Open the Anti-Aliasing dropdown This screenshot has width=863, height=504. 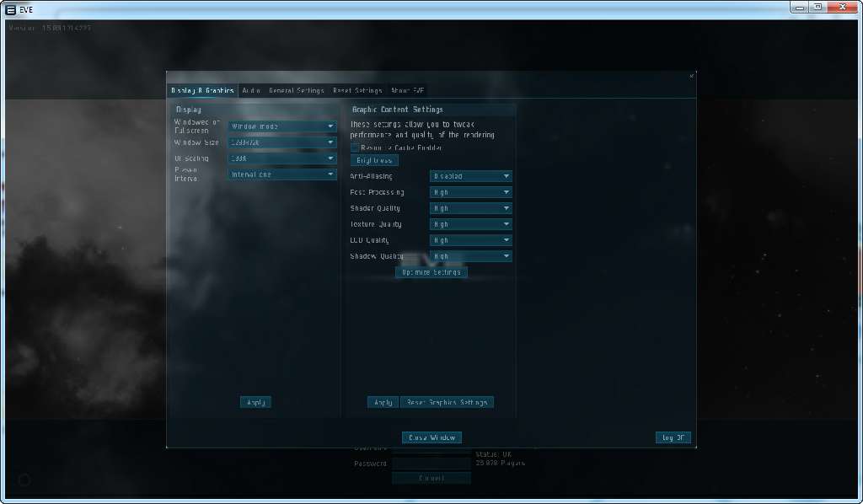point(470,176)
